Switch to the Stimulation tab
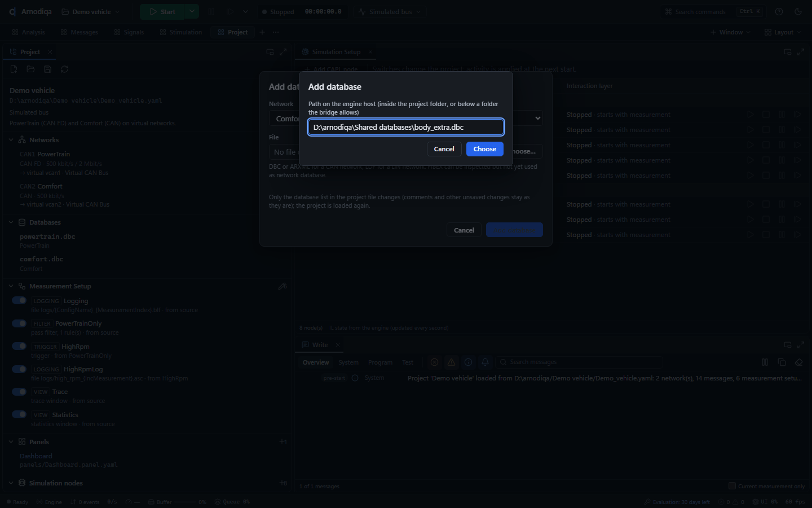This screenshot has height=508, width=812. [180, 32]
